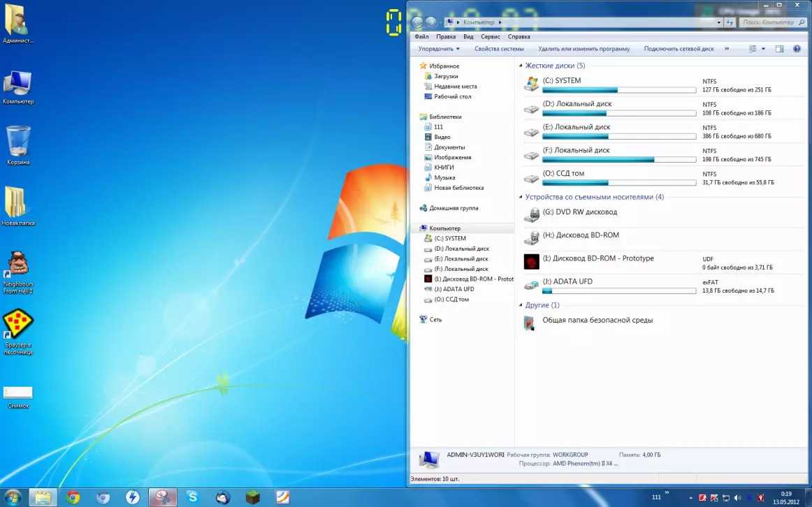Viewport: 812px width, 507px height.
Task: Click the Minecraft block taskbar icon
Action: [252, 497]
